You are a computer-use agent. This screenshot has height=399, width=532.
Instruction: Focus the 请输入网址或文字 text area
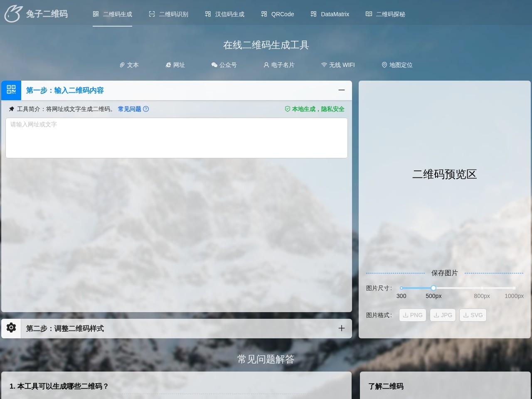tap(177, 138)
